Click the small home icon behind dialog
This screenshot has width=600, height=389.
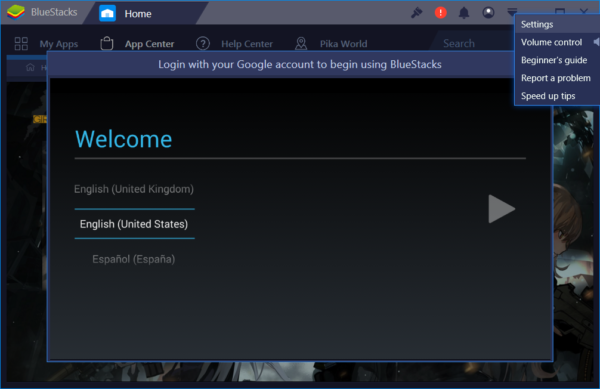(30, 68)
